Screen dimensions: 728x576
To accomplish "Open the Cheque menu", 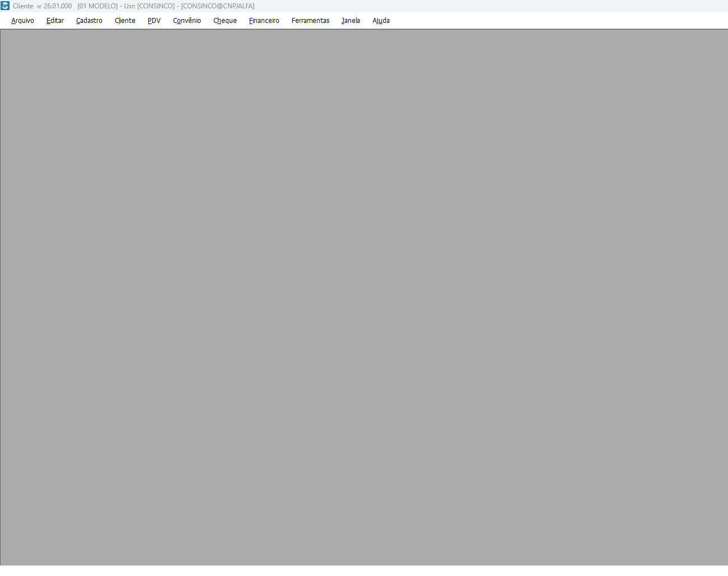I will 225,21.
